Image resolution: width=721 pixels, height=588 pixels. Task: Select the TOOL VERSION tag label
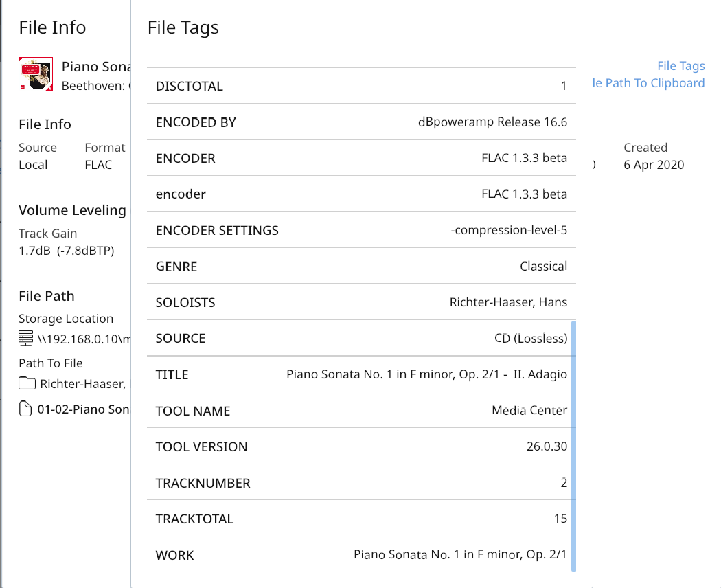201,446
